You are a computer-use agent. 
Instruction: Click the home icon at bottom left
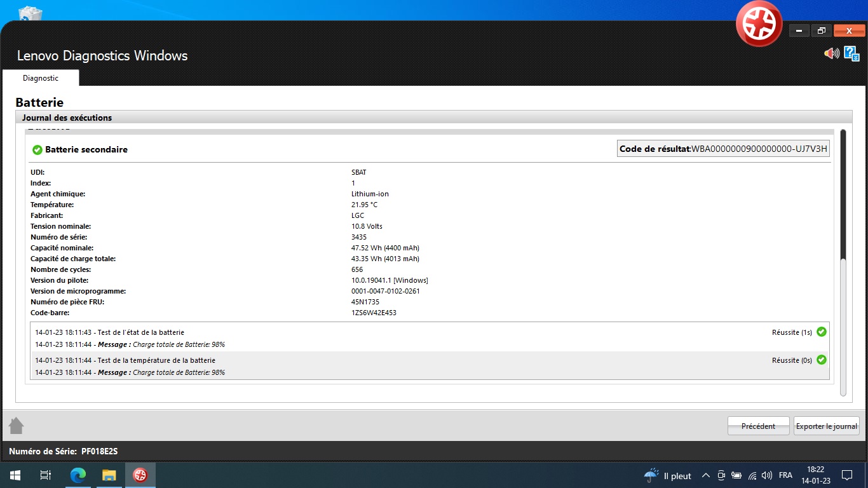point(17,425)
